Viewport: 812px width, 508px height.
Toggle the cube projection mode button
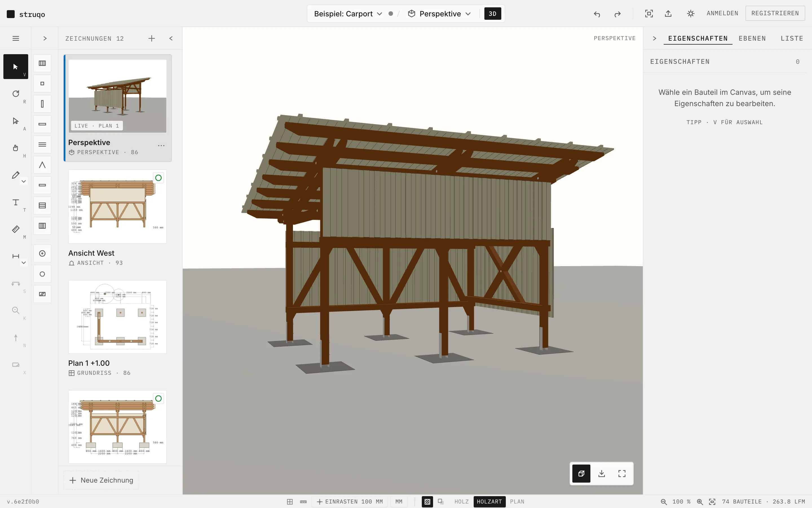581,473
